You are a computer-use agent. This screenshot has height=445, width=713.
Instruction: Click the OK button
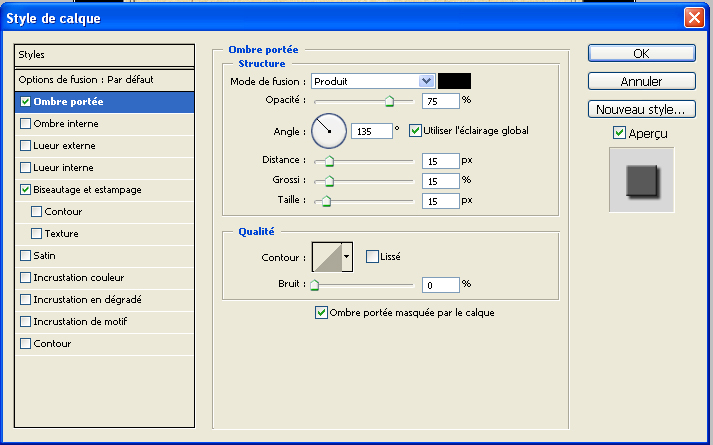(x=642, y=53)
